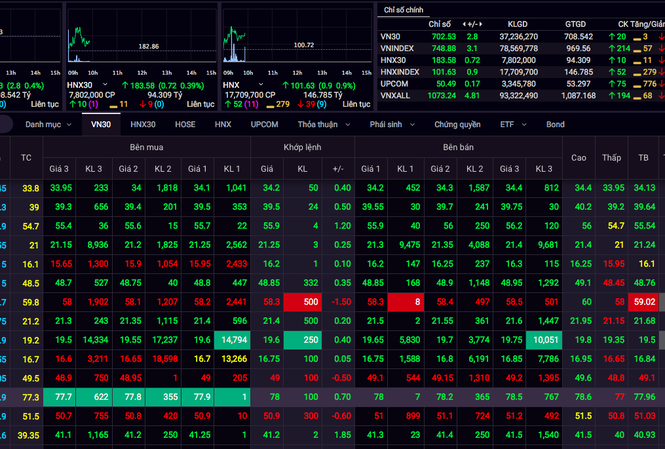665x449 pixels.
Task: Click the VN30 row label in Chỉ số chính
Action: point(390,36)
